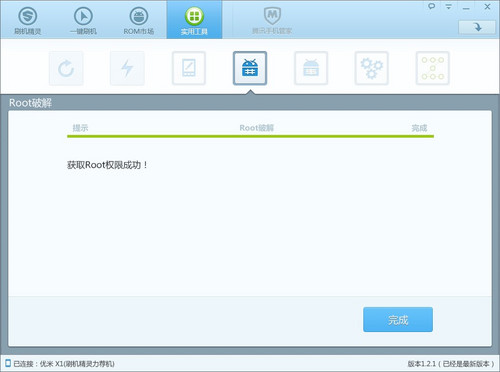This screenshot has height=372, width=500.
Task: Click the faded Android robot tool icon
Action: 311,68
